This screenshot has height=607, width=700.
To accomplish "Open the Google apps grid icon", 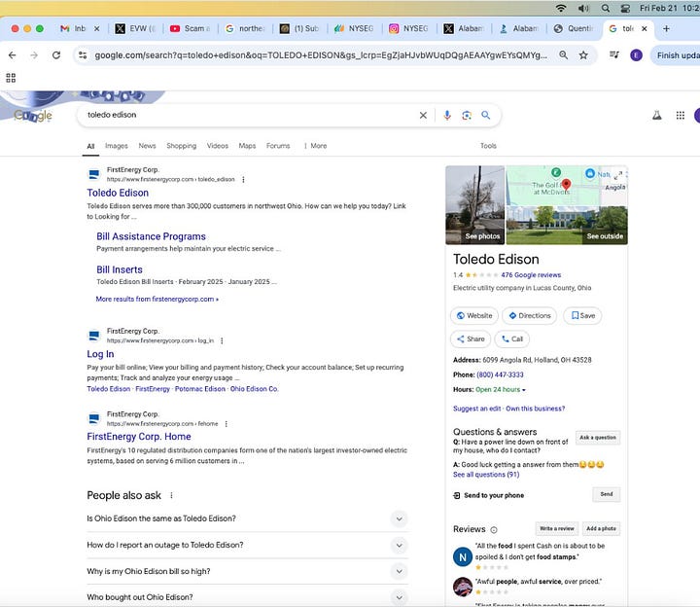I will [680, 115].
